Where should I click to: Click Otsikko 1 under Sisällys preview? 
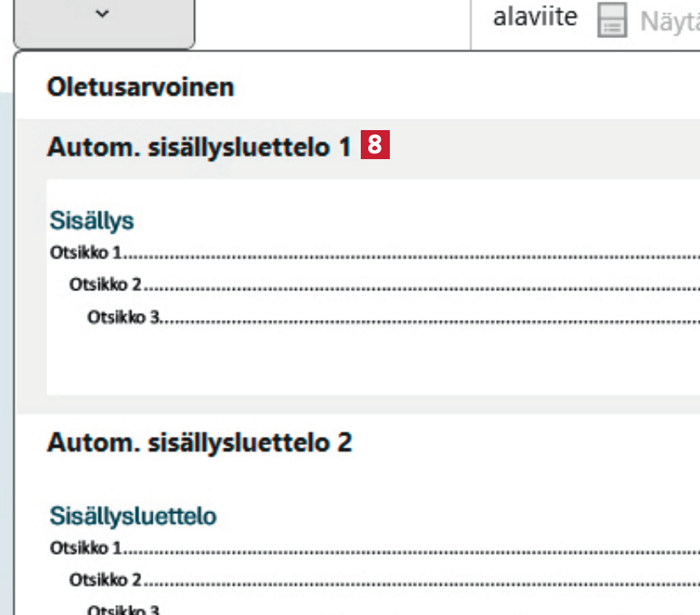[86, 252]
